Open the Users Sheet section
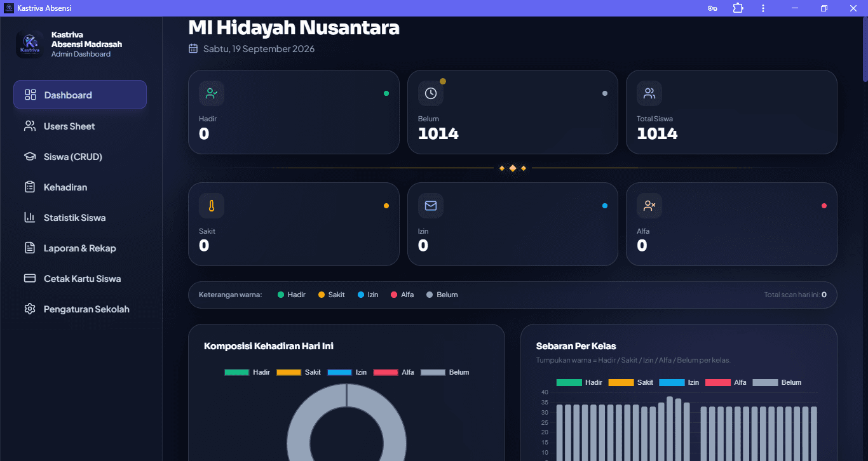This screenshot has width=868, height=461. pos(80,126)
